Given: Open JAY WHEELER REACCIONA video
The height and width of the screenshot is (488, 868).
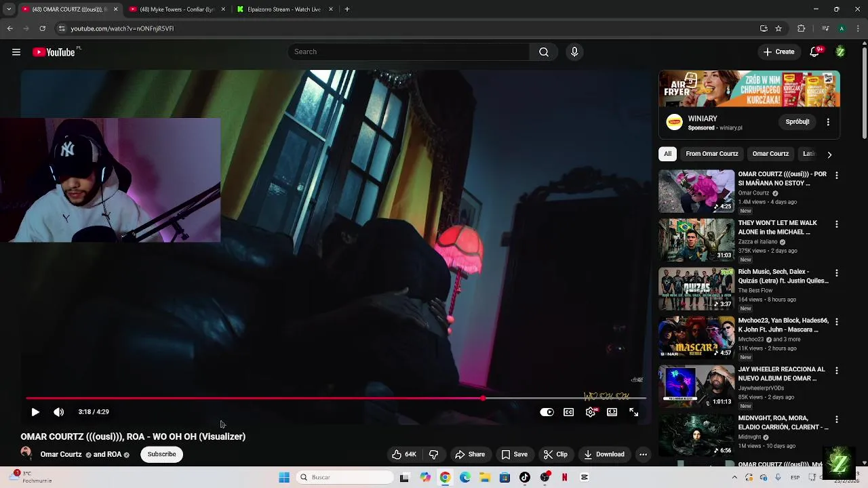Looking at the screenshot, I should point(696,386).
